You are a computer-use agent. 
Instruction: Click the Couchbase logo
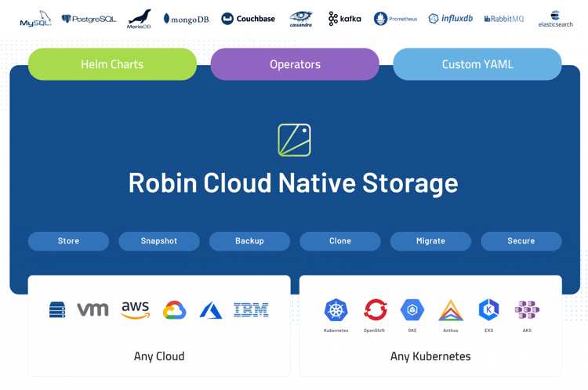tap(248, 18)
